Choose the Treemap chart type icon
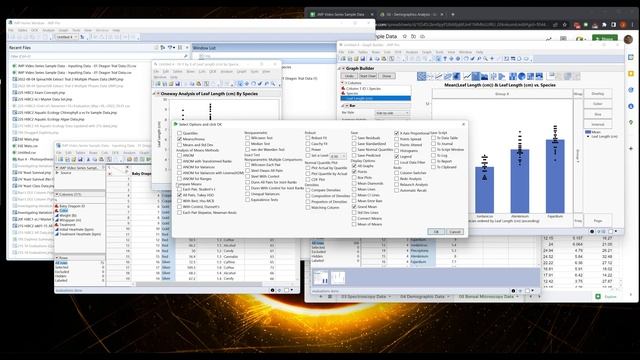 531,76
